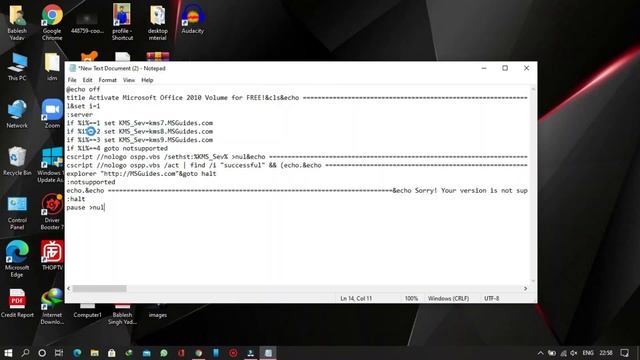
Task: Place cursor on ':server' label line
Action: click(x=80, y=114)
